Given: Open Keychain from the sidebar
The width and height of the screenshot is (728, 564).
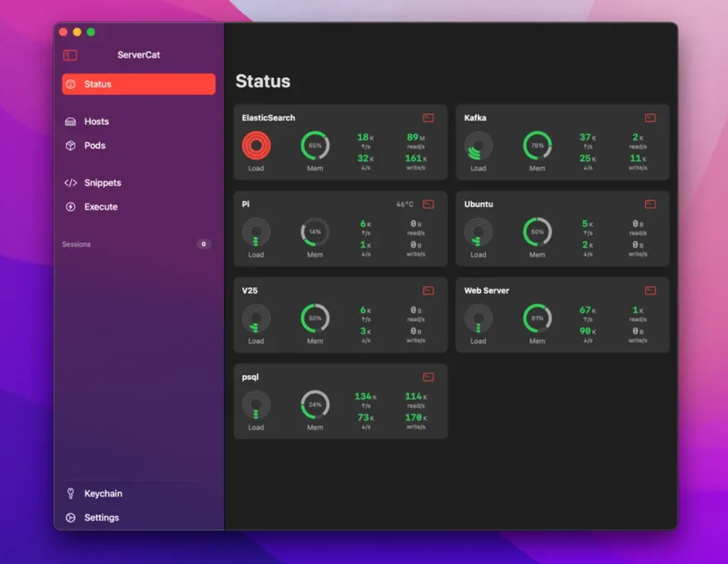Looking at the screenshot, I should 139,493.
